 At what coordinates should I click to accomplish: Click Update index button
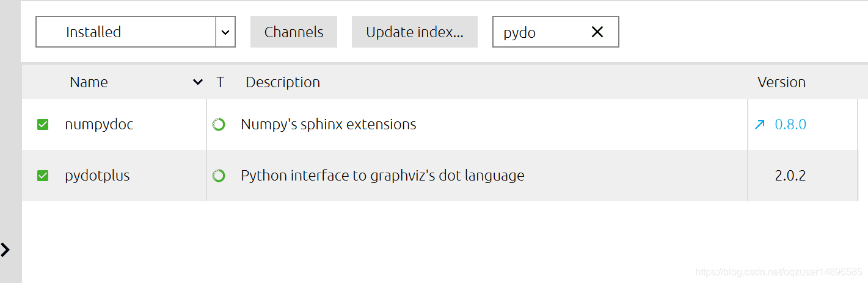click(415, 32)
